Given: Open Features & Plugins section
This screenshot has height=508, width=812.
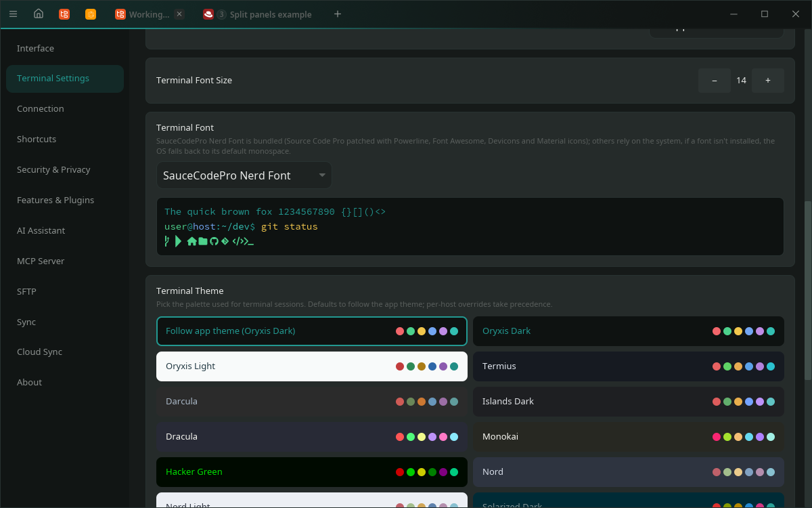Looking at the screenshot, I should point(65,200).
